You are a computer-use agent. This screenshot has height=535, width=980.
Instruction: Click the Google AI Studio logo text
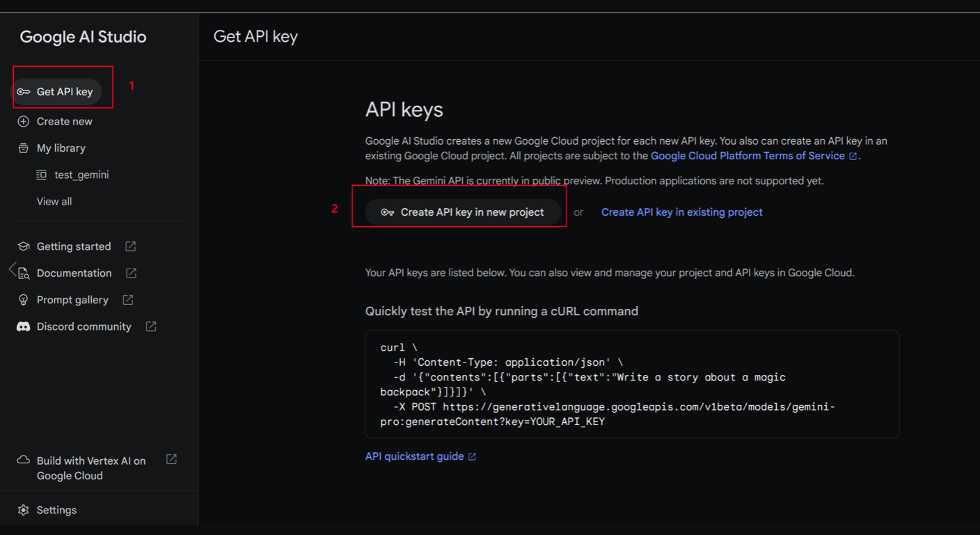pos(83,37)
